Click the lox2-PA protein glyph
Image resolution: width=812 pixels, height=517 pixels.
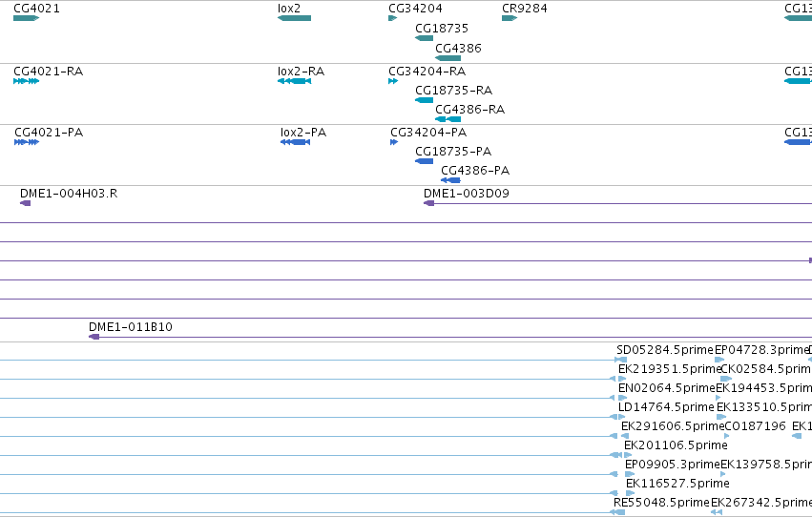[x=295, y=142]
